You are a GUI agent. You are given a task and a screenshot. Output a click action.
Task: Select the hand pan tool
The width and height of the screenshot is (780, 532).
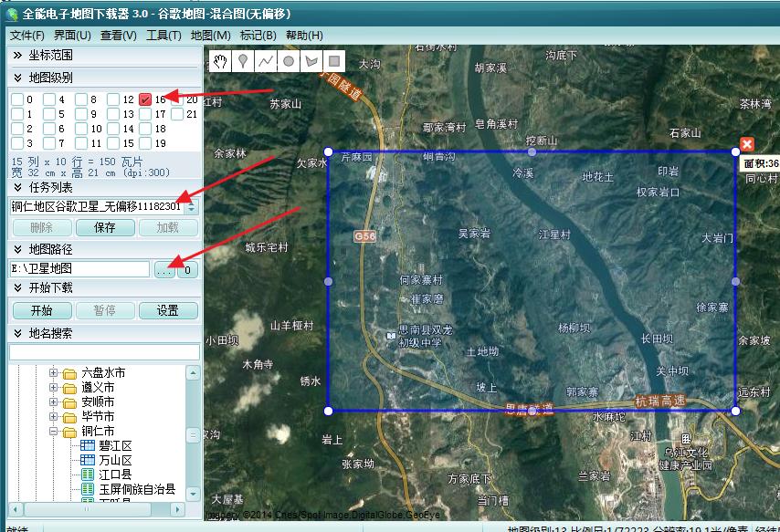pyautogui.click(x=221, y=61)
